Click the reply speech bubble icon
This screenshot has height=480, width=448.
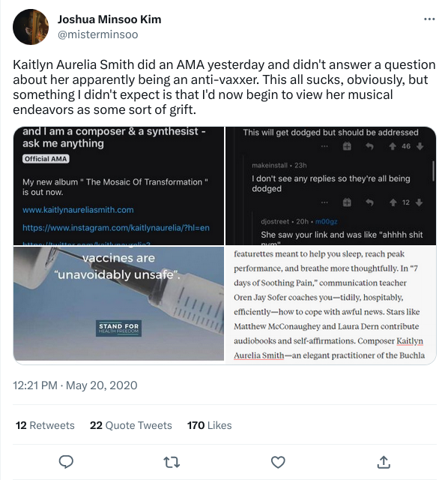point(66,462)
